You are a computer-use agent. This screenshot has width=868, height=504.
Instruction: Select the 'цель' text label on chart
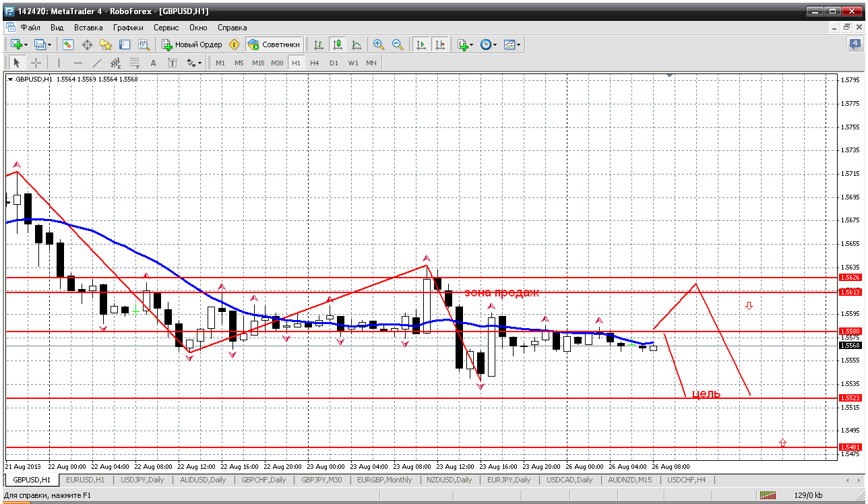706,393
